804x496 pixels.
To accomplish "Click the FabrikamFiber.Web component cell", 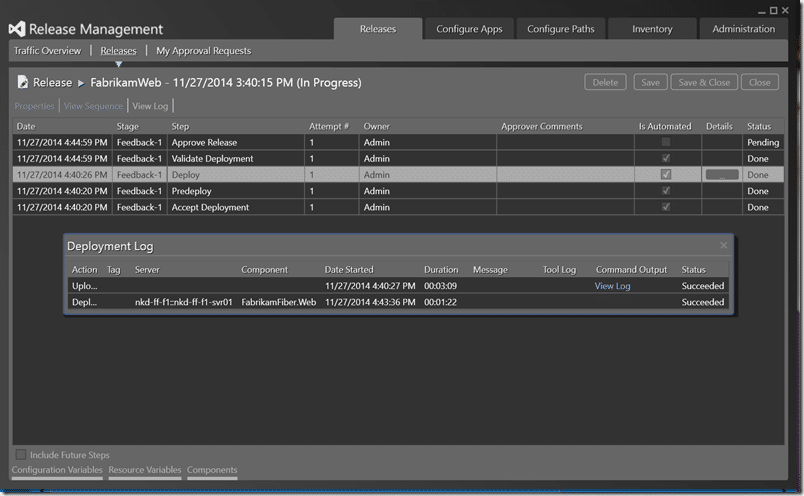I will coord(278,302).
